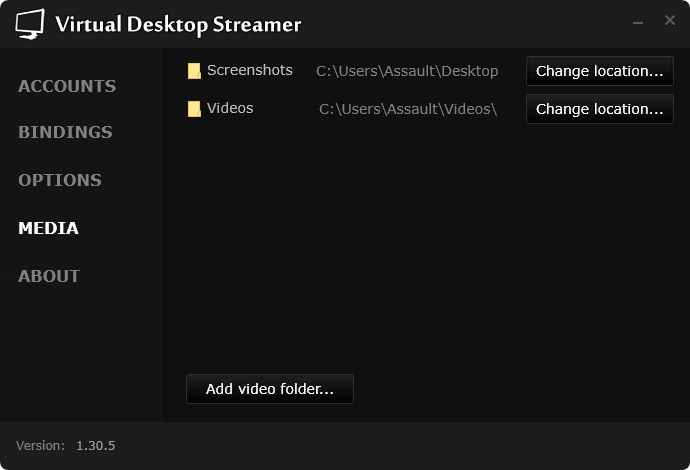Minimize the Virtual Desktop Streamer window
The height and width of the screenshot is (470, 690).
click(638, 22)
